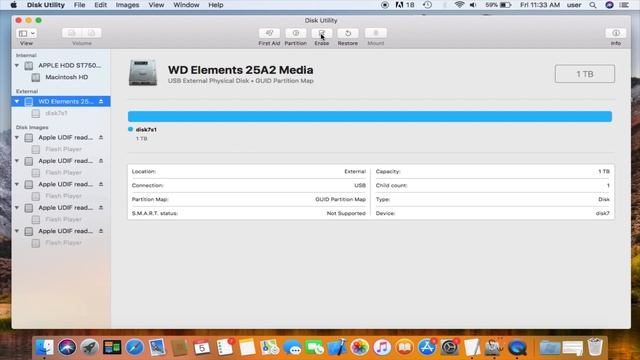
Task: Click the volume speaker icon
Action: 473,5
